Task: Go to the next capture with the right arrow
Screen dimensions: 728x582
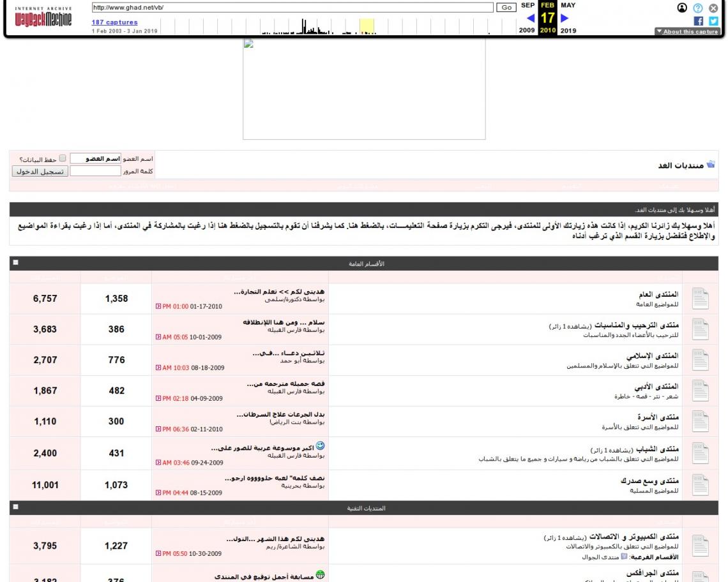Action: [x=565, y=18]
